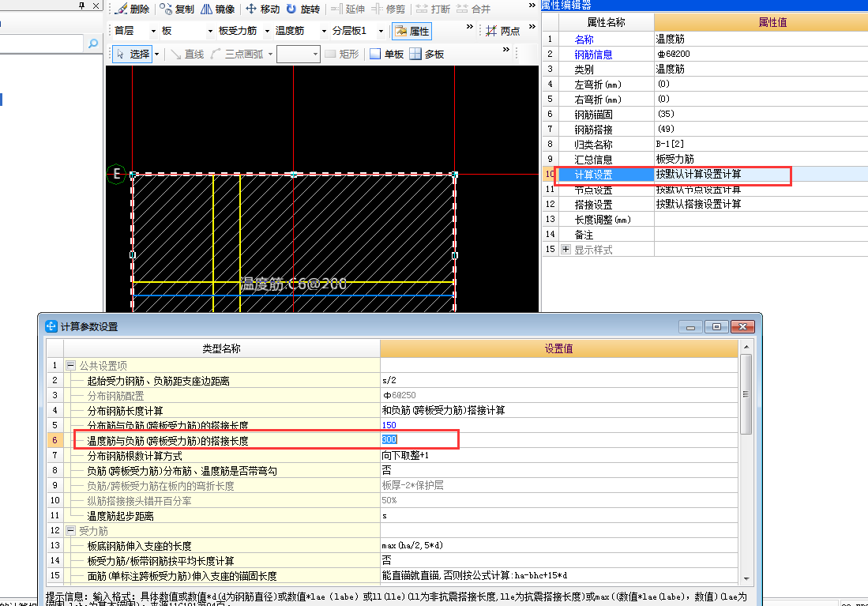The height and width of the screenshot is (606, 868).
Task: Click the 备注 value cell
Action: tap(761, 235)
